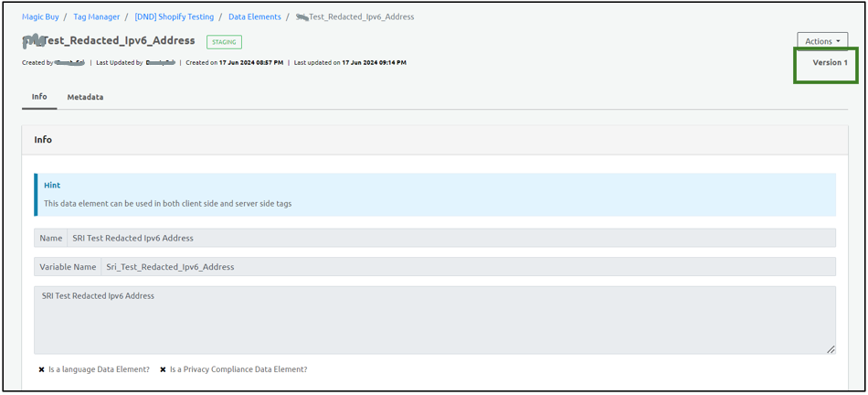Open the Actions dropdown menu
This screenshot has width=868, height=395.
click(821, 41)
